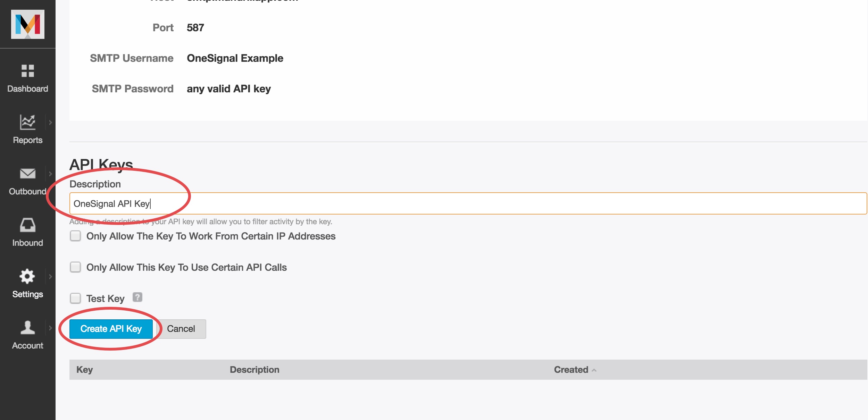This screenshot has width=868, height=420.
Task: Open the Reports chart icon
Action: pyautogui.click(x=28, y=122)
